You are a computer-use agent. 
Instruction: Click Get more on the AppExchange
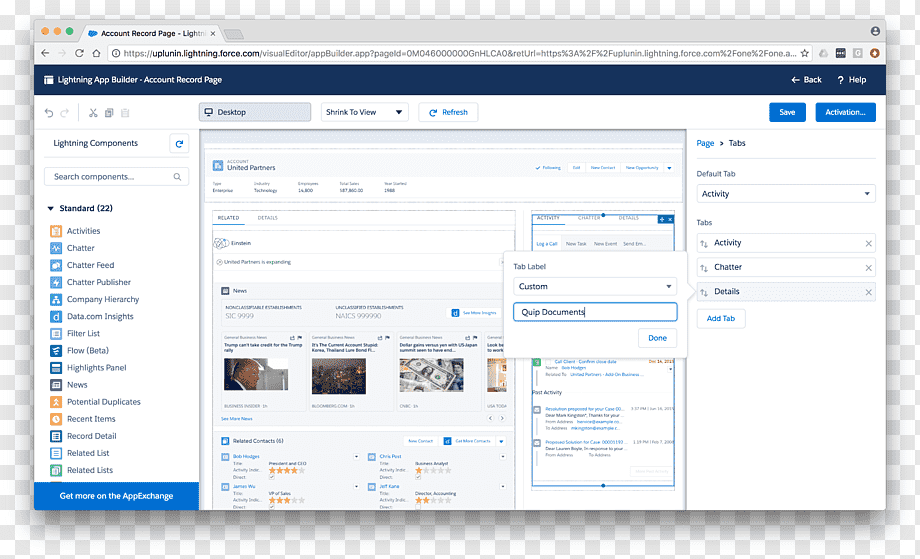116,496
